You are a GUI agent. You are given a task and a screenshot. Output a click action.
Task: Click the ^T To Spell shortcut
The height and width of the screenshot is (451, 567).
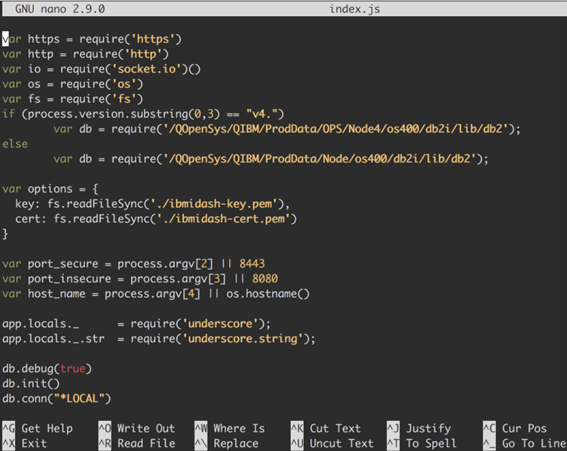[422, 443]
